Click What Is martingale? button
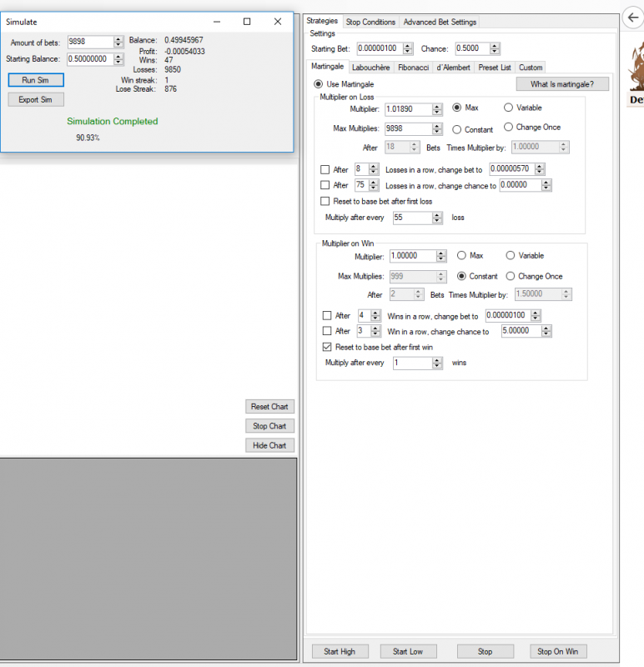The image size is (644, 667). tap(562, 84)
